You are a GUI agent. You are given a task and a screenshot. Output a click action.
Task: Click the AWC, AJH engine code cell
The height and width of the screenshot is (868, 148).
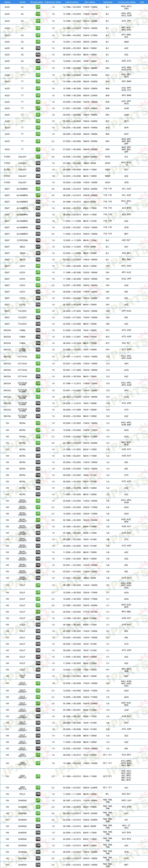[x=126, y=800]
